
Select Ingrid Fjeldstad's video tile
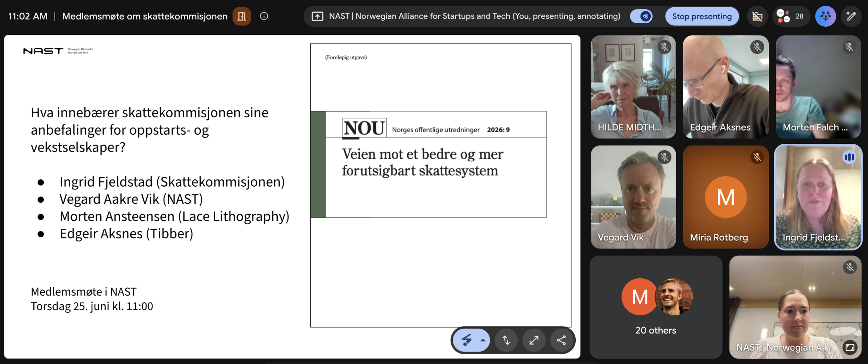tap(818, 197)
